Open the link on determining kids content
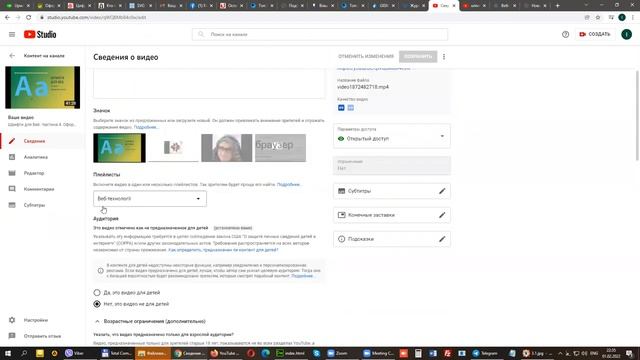 [223, 249]
